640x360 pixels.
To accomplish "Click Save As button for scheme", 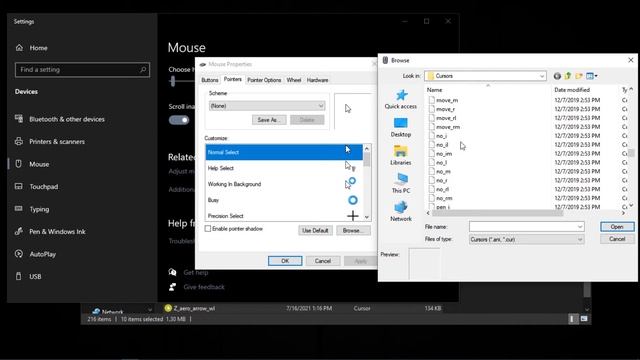I will (269, 120).
